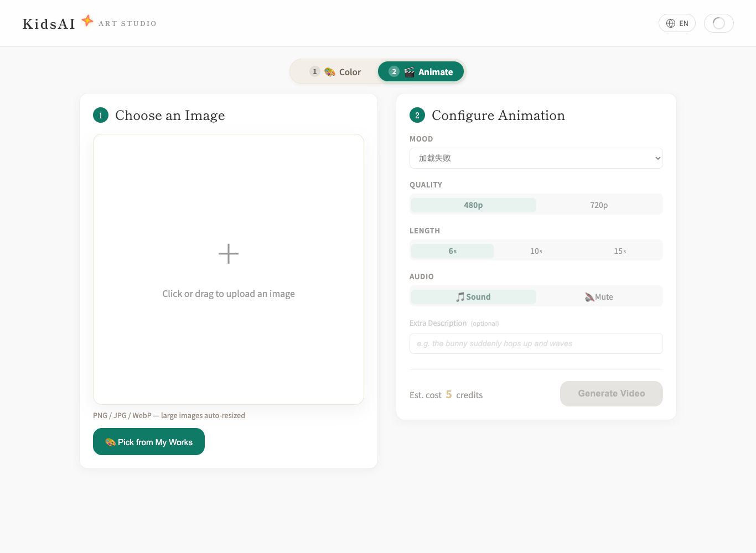The height and width of the screenshot is (553, 756).
Task: Click the plus icon to upload an image
Action: tap(229, 254)
